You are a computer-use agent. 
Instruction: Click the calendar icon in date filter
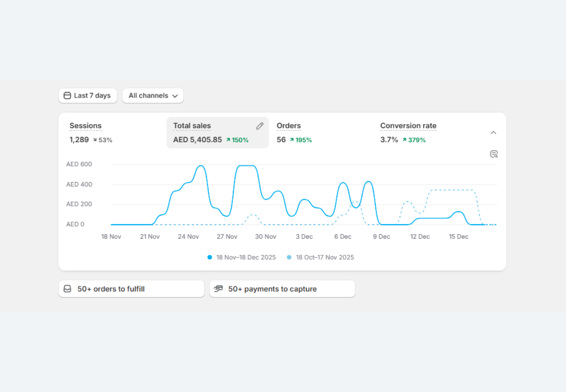(x=67, y=95)
